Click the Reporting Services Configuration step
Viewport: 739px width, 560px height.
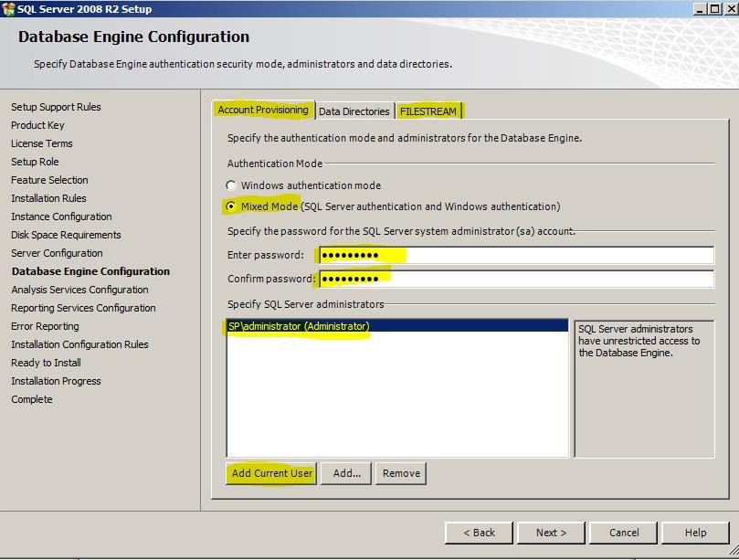coord(83,308)
